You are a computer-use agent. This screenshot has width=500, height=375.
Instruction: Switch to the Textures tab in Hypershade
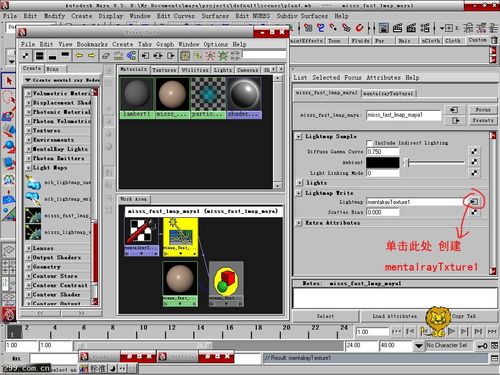[x=164, y=70]
